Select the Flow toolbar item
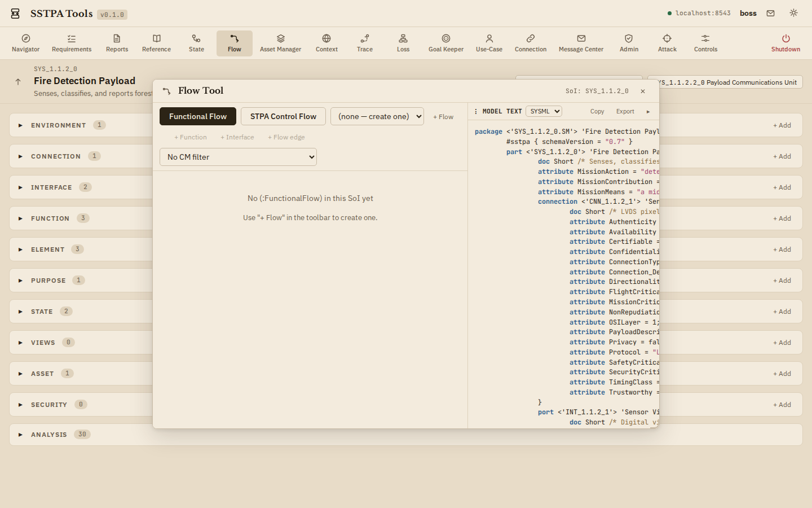 [235, 43]
